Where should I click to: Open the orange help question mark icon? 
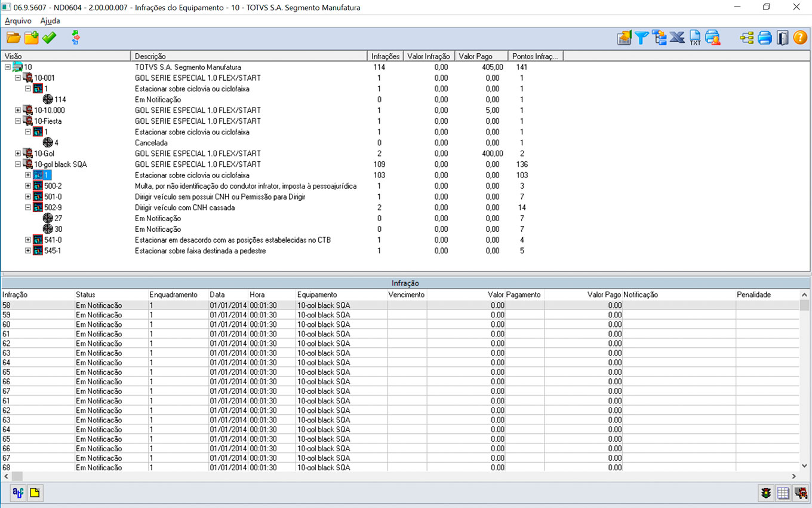800,38
